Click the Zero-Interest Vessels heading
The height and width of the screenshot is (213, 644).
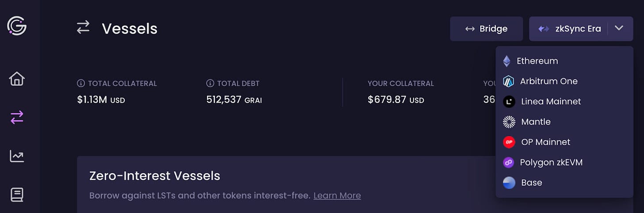(154, 176)
